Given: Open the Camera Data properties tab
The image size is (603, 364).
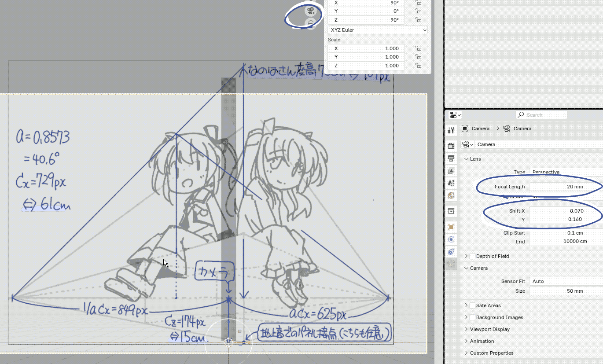Looking at the screenshot, I should point(451,264).
